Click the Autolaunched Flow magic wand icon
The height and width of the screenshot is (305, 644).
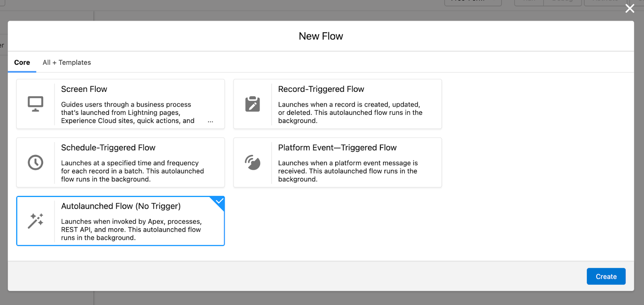tap(35, 221)
